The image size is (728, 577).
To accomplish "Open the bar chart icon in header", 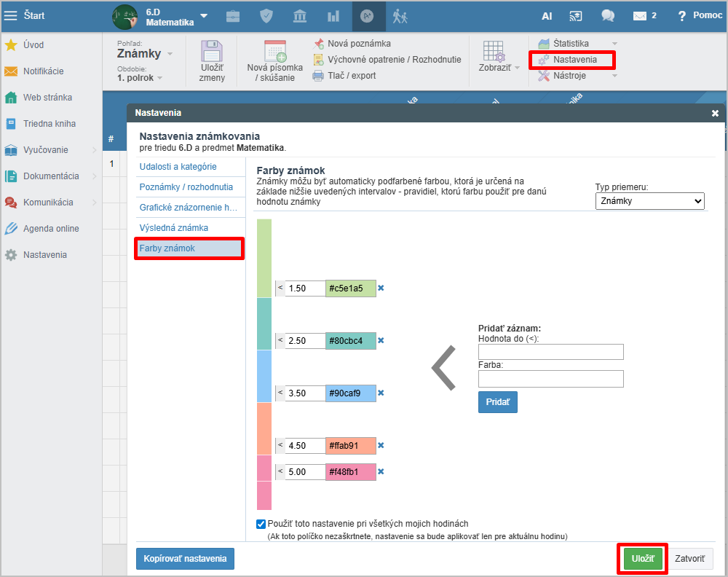I will pos(333,16).
